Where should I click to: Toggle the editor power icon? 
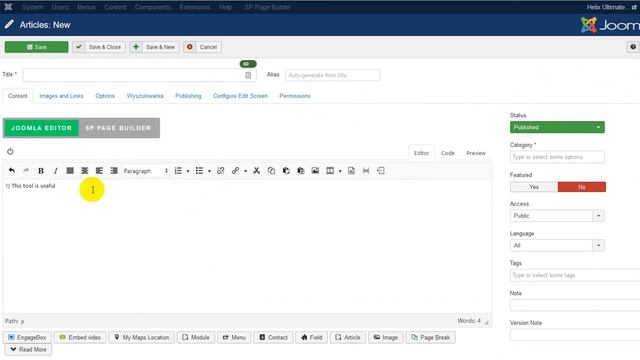click(10, 151)
